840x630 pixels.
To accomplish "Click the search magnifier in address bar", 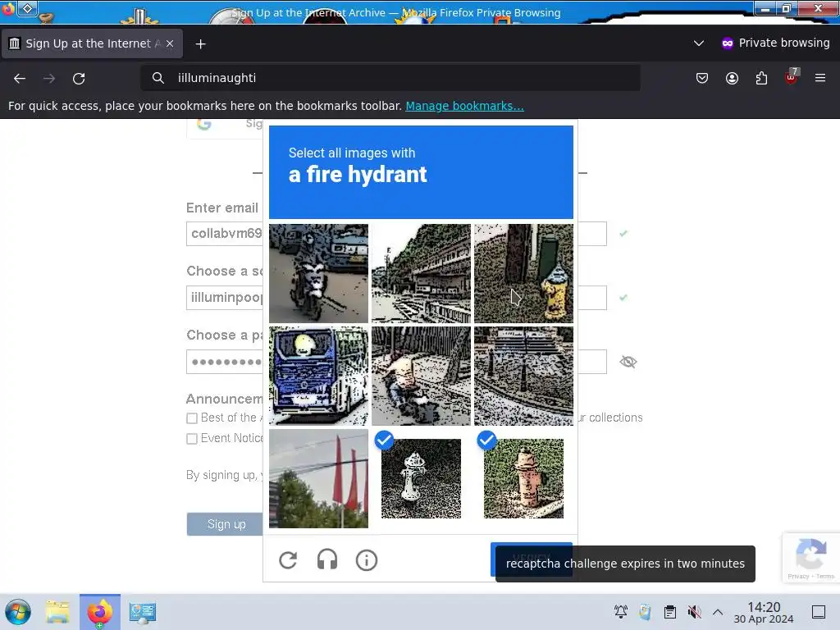I will click(158, 78).
